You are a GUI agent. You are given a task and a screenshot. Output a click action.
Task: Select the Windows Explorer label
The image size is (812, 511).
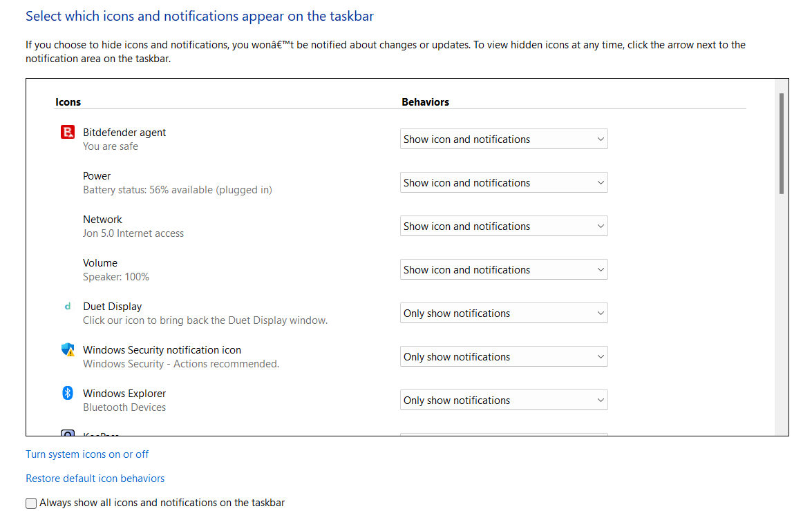point(124,393)
